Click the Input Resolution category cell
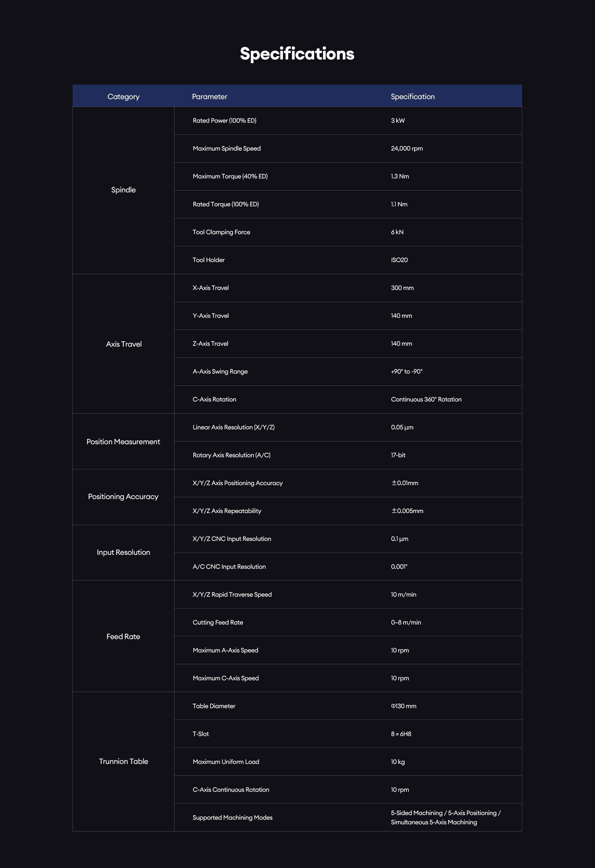This screenshot has height=868, width=595. [123, 552]
